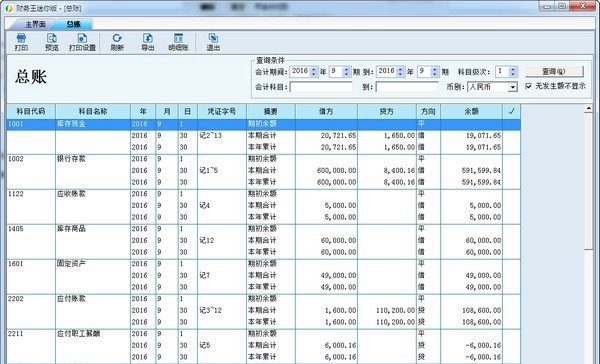Click the 科目代码 column header

click(x=31, y=111)
